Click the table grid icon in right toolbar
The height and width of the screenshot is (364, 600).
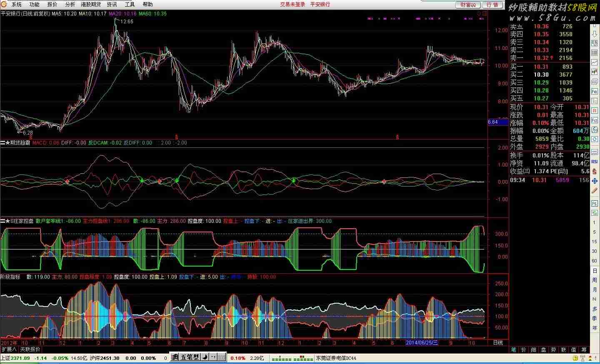(595, 53)
